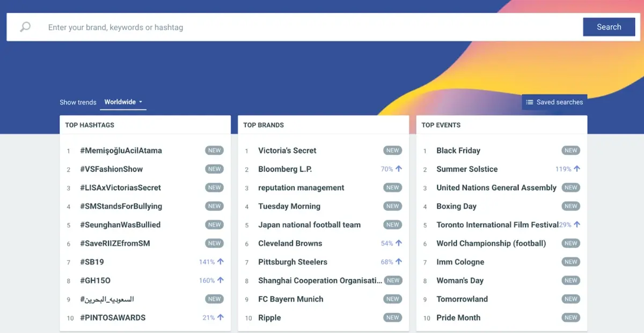This screenshot has width=644, height=333.
Task: Open the #VSFashionShow hashtag
Action: (111, 169)
